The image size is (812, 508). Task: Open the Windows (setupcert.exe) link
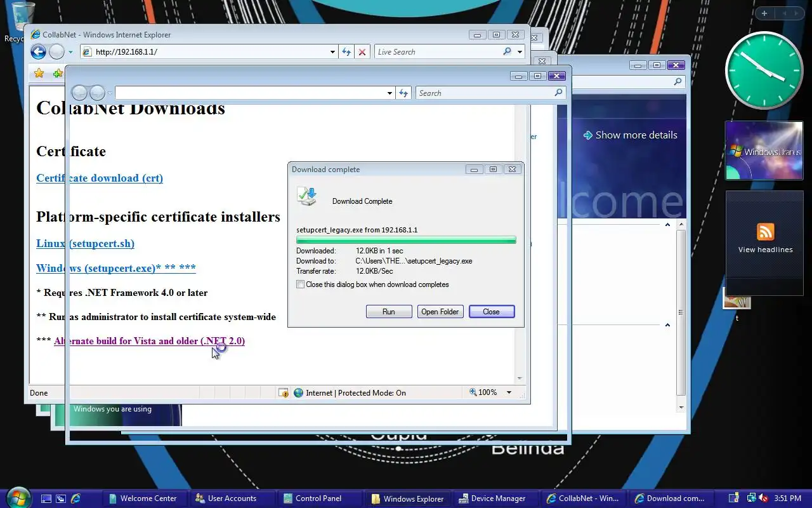coord(116,268)
